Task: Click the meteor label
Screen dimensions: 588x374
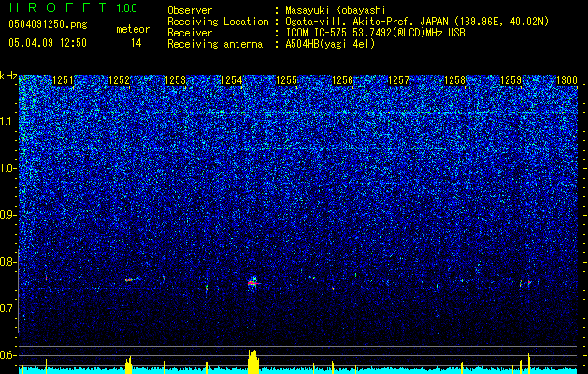Action: (x=133, y=29)
